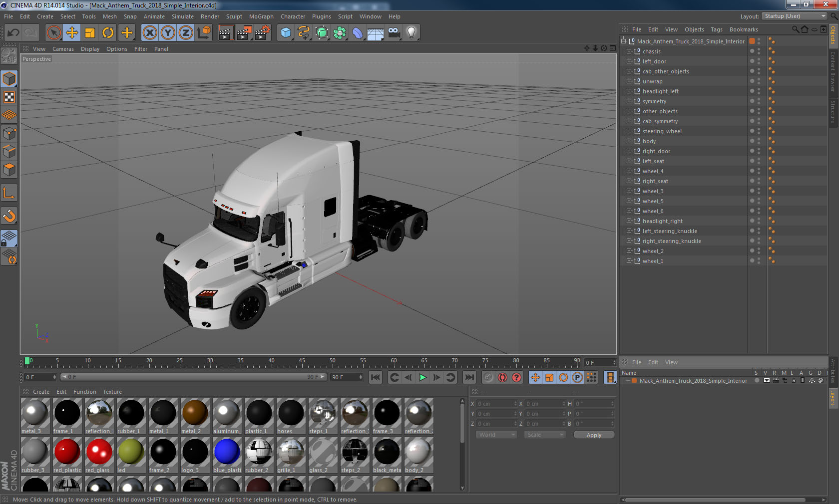This screenshot has height=504, width=839.
Task: Toggle Z axis lock
Action: point(186,33)
